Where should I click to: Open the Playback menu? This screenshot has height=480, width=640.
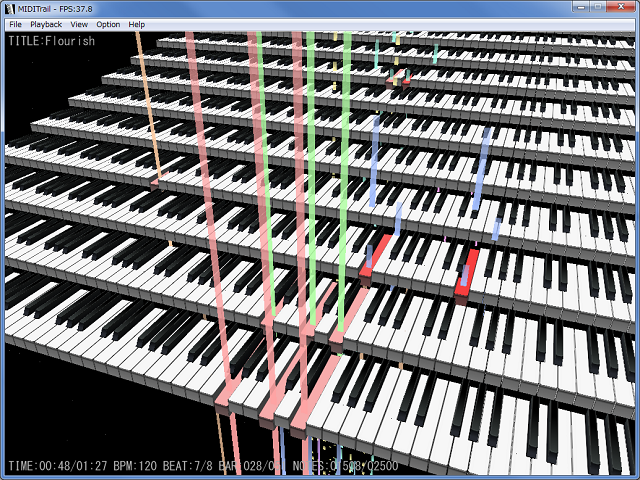click(46, 24)
